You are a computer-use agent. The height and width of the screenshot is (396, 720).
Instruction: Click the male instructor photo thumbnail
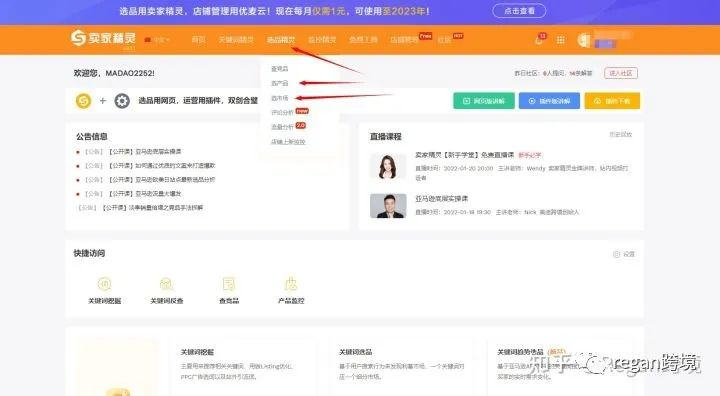tap(388, 206)
